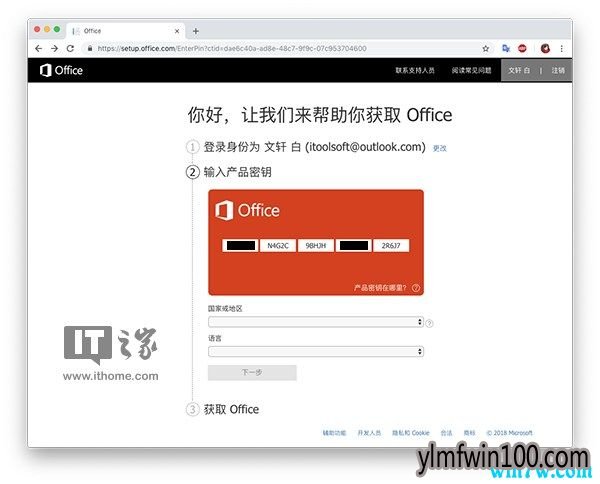Click the first product key field
The image size is (600, 484).
[240, 246]
